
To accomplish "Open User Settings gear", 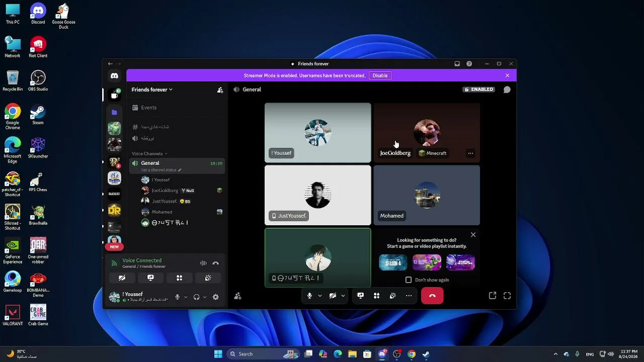I will 216,297.
